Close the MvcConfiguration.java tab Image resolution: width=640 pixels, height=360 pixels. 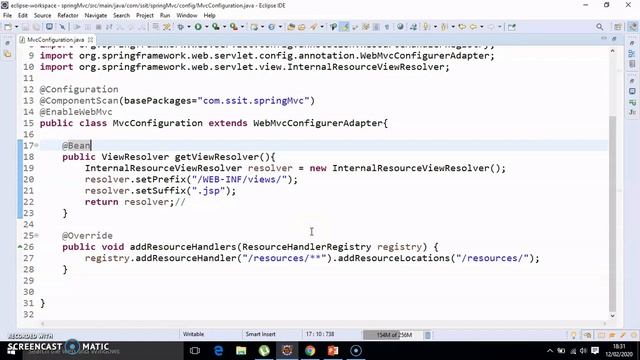(90, 40)
